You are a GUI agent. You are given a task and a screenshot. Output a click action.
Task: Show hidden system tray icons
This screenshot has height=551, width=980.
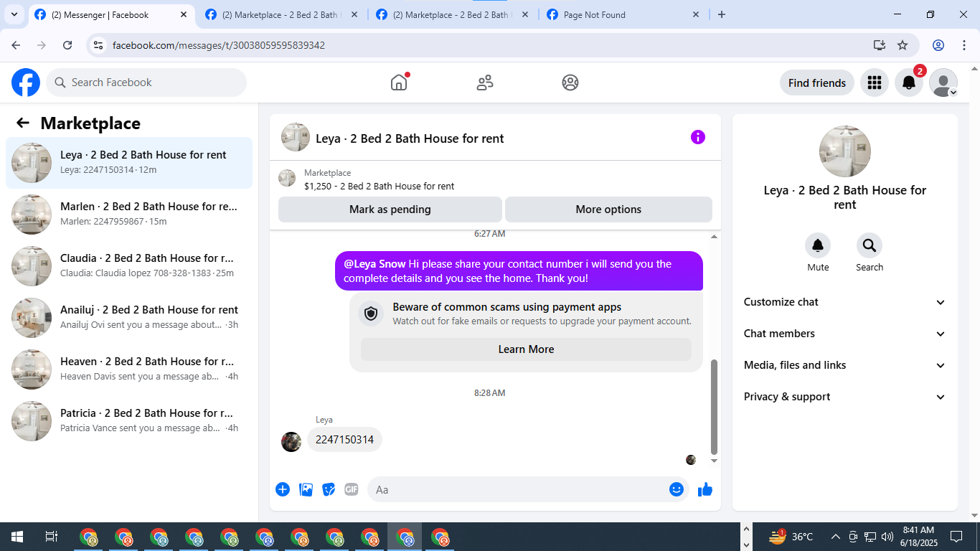tap(835, 537)
